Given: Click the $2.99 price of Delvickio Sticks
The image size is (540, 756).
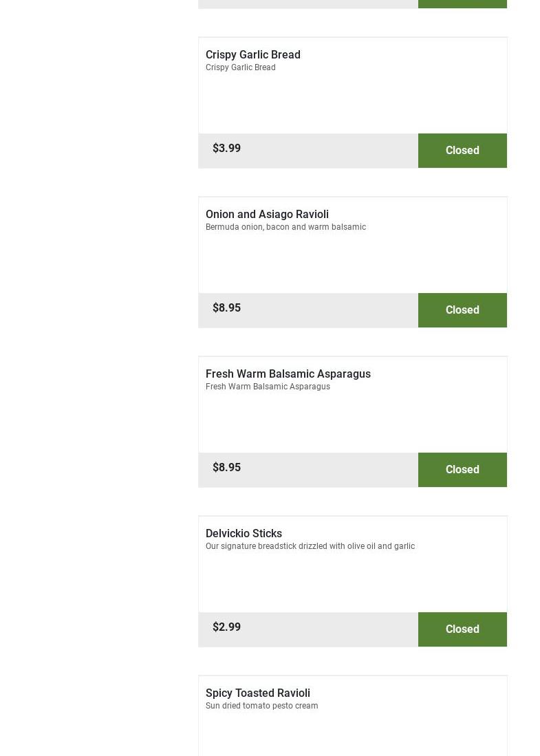Looking at the screenshot, I should pos(226,627).
